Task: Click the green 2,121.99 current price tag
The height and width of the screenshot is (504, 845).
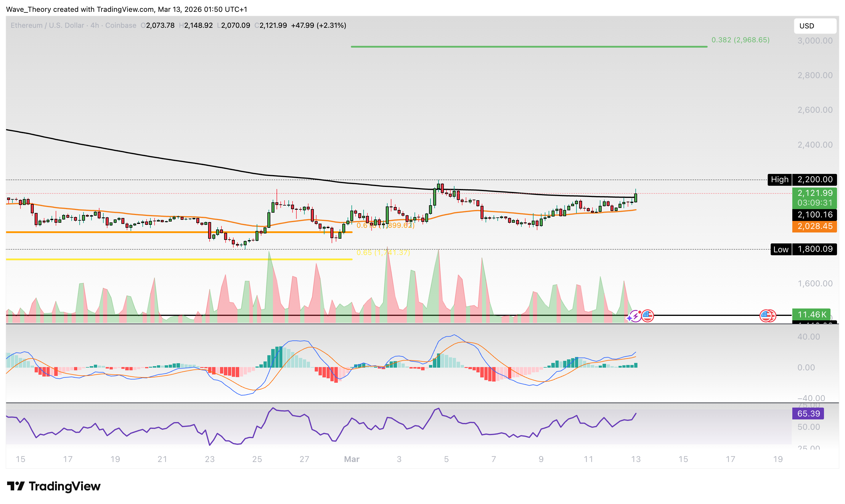Action: pos(814,193)
